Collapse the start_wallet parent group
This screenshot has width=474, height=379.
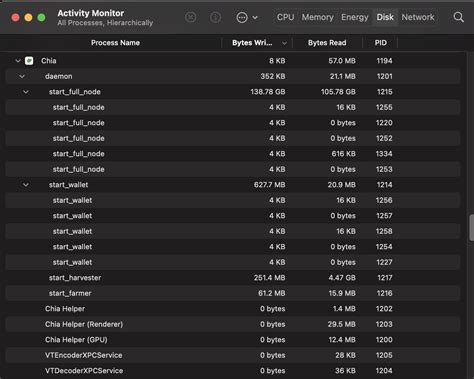tap(26, 185)
